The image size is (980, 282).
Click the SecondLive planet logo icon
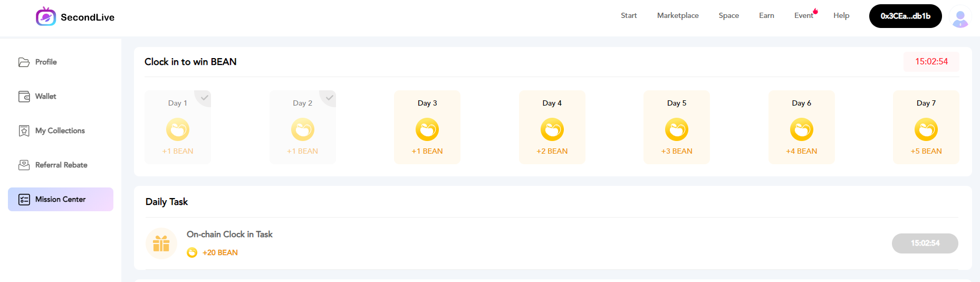pos(46,17)
